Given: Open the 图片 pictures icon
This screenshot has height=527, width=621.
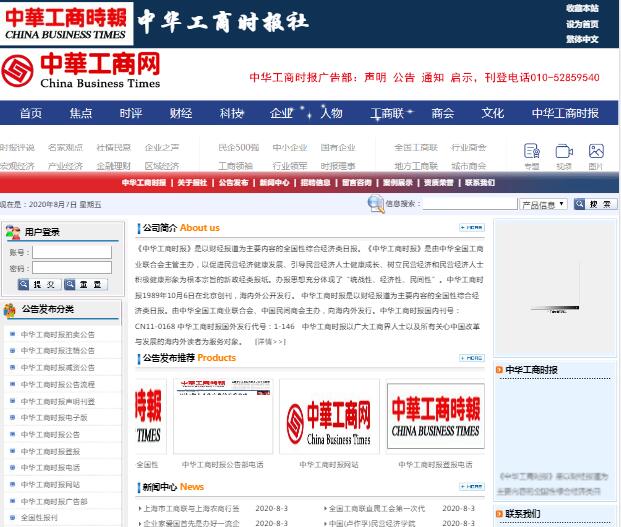Looking at the screenshot, I should point(596,152).
